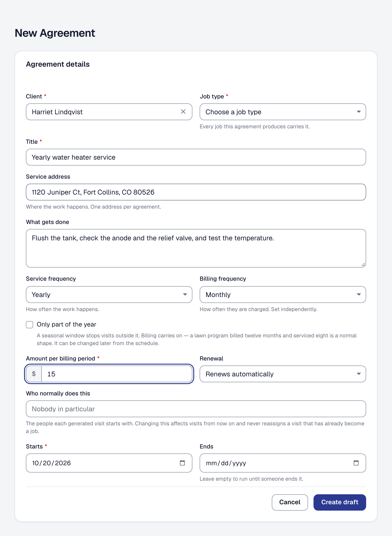392x536 pixels.
Task: Click the Renewal dropdown arrow
Action: pyautogui.click(x=359, y=374)
